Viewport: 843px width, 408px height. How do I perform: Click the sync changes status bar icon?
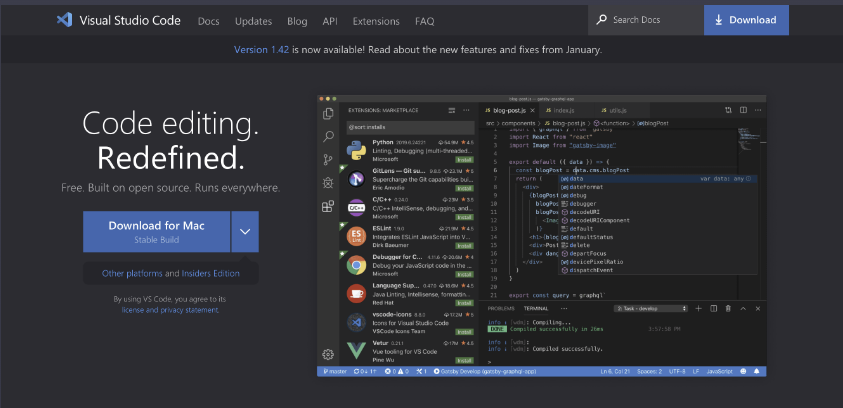pyautogui.click(x=365, y=371)
